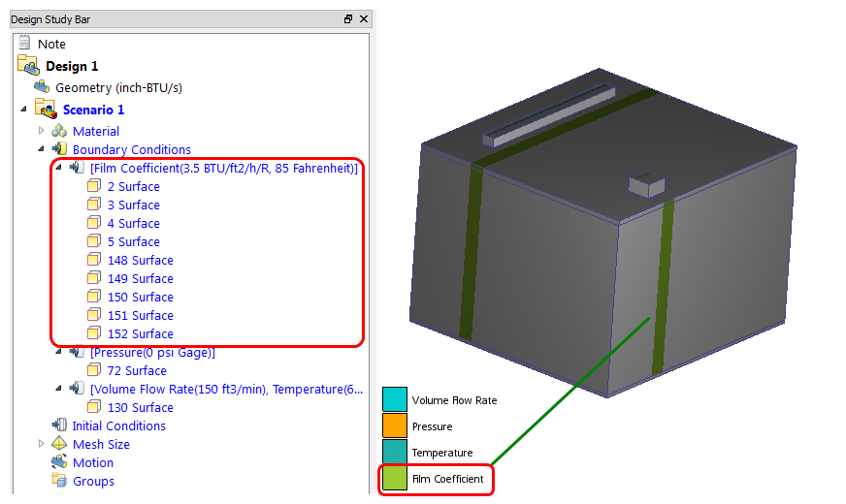Select Volume Flow Rate(150 ft3/min) label
The height and width of the screenshot is (504, 846).
[x=227, y=390]
